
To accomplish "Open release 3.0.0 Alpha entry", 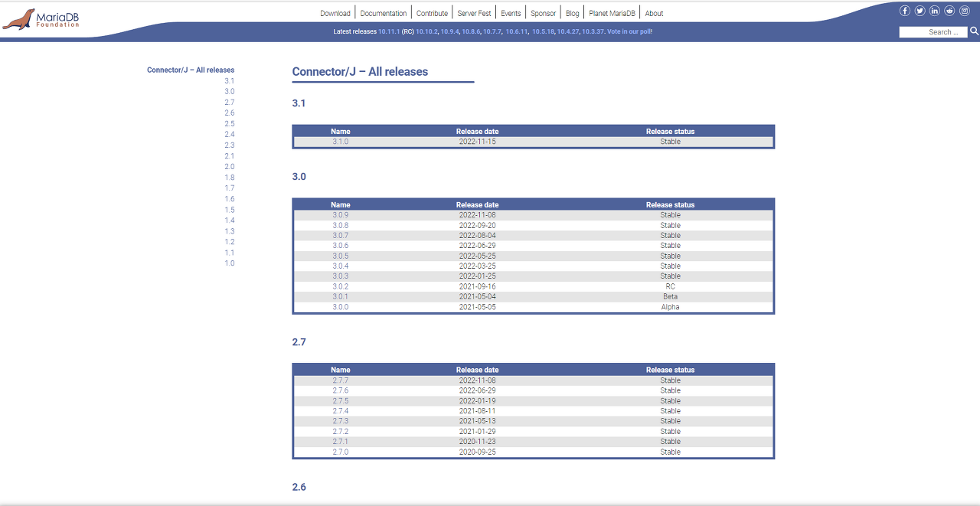I will [340, 307].
